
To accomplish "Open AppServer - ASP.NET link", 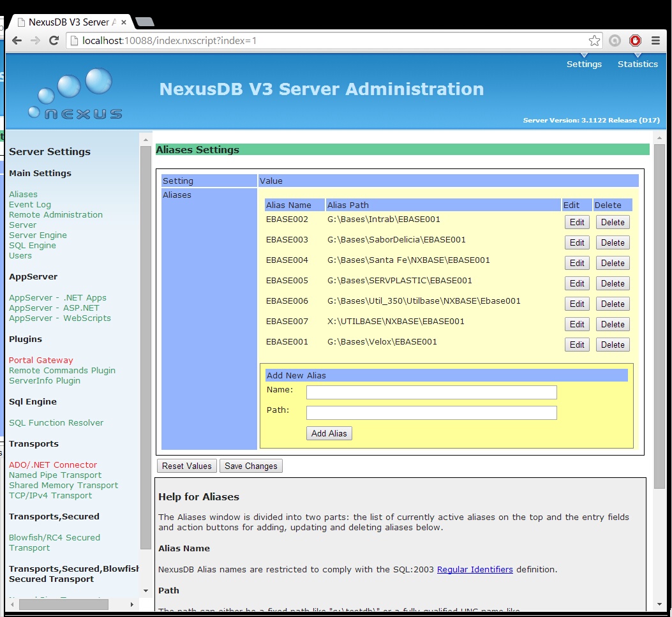I will [54, 308].
